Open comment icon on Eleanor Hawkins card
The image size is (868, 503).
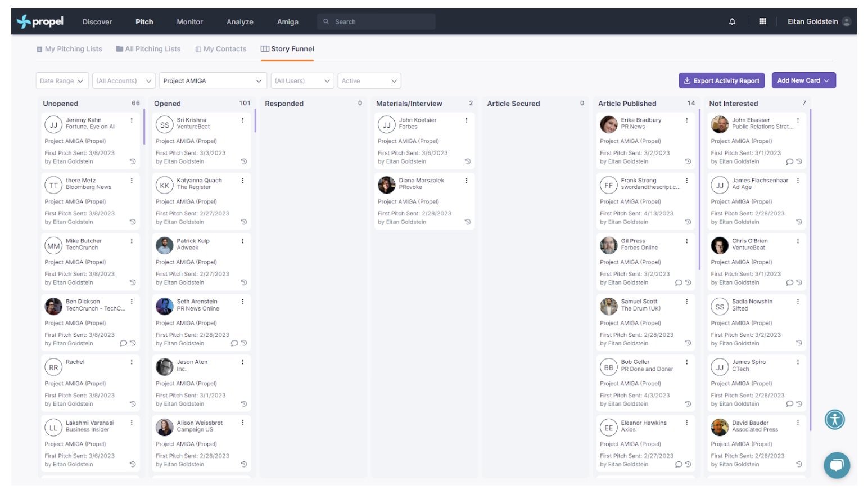(679, 465)
